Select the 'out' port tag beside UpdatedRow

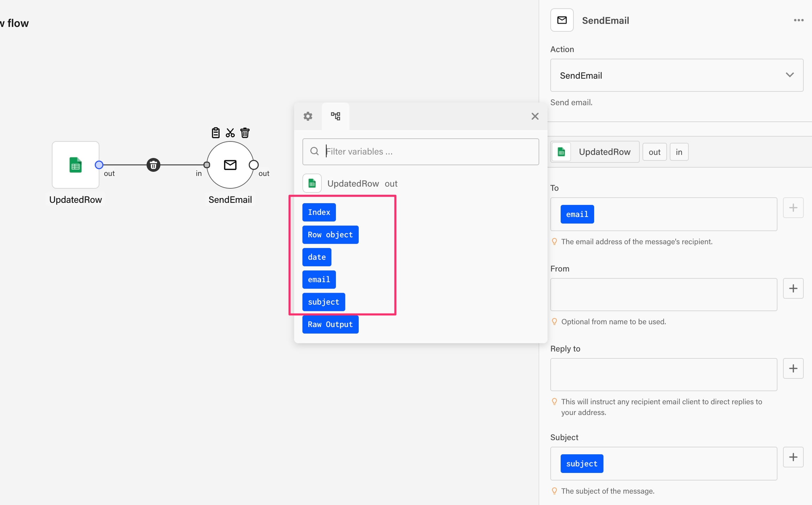pyautogui.click(x=654, y=152)
